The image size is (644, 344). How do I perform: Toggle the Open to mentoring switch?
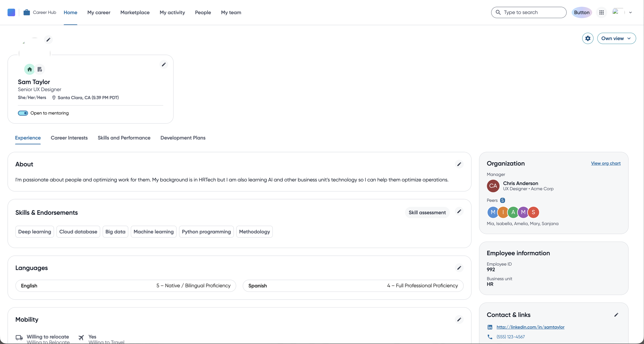[23, 113]
